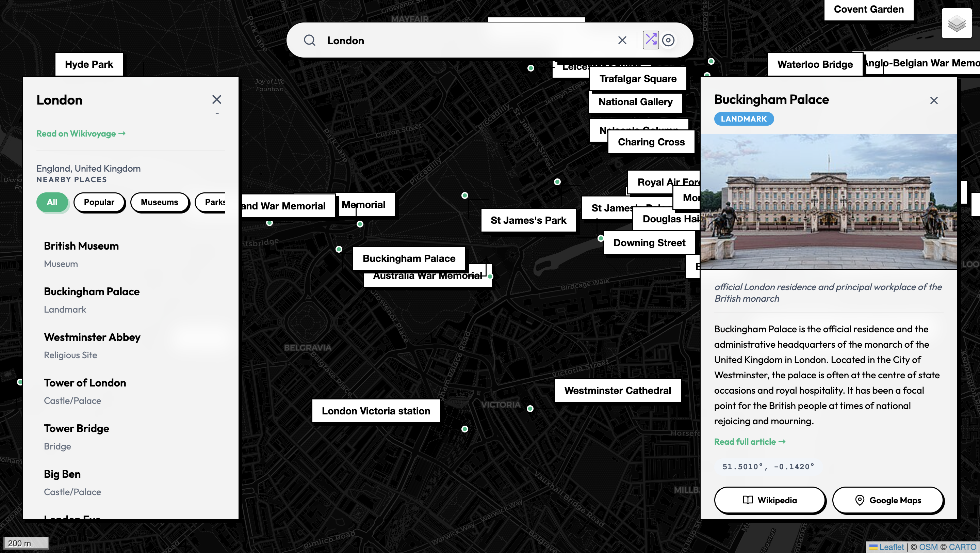Select the Parks filter chip
Screen dimensions: 980x553
213,202
